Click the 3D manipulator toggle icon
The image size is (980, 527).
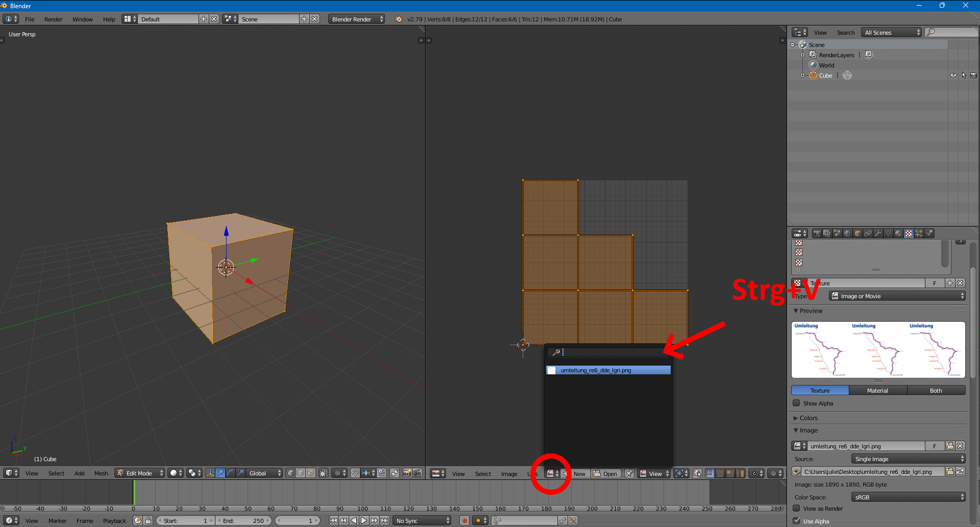pyautogui.click(x=210, y=473)
